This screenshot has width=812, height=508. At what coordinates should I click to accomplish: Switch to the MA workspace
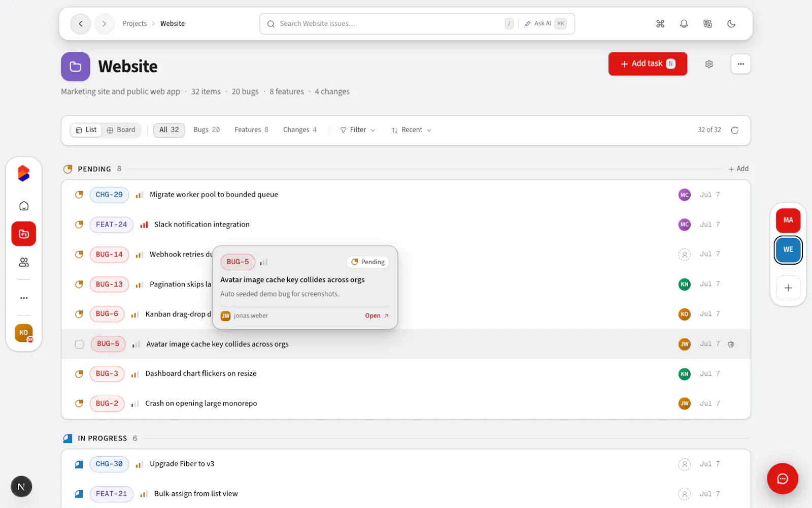tap(788, 220)
